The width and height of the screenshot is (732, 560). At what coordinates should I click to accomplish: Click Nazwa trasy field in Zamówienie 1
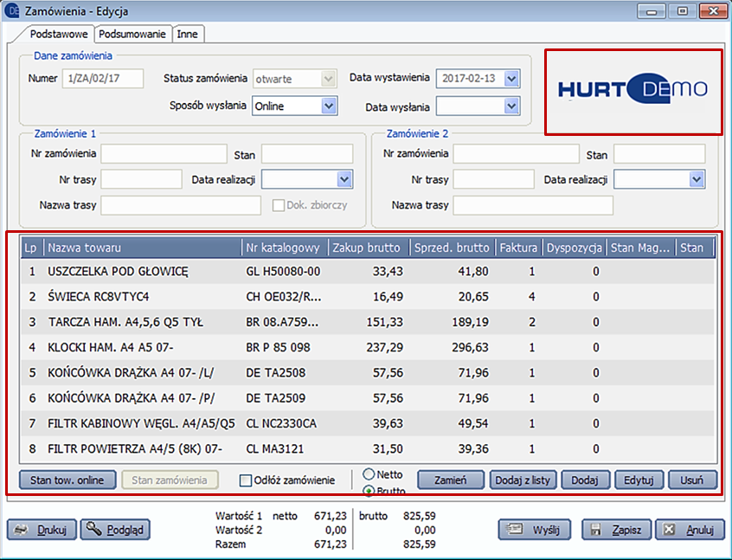tap(181, 205)
